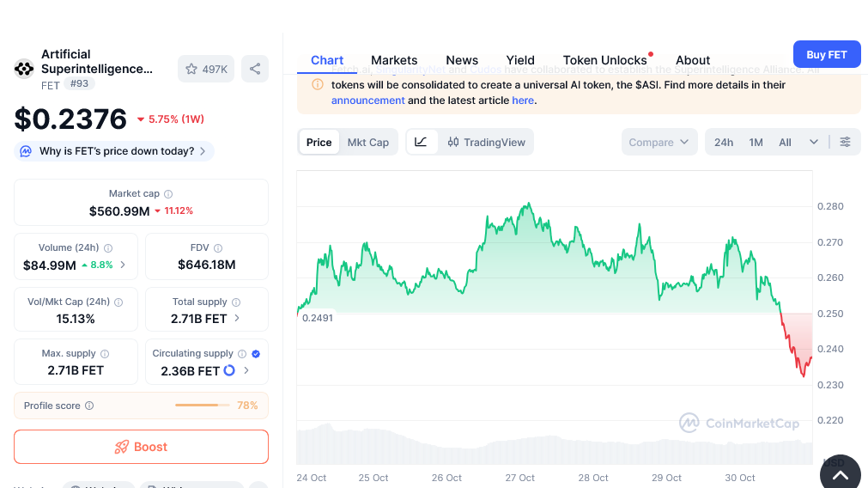Switch chart to Mkt Cap view

pyautogui.click(x=367, y=142)
